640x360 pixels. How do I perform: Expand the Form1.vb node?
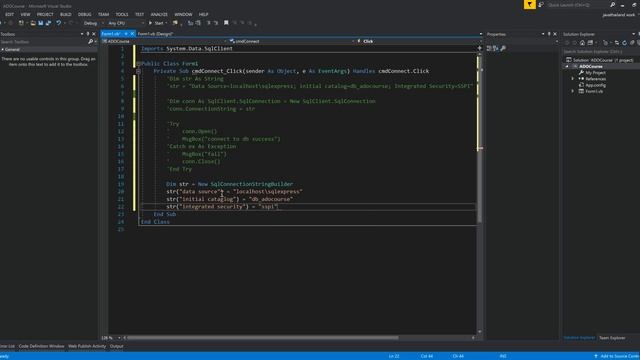pos(573,91)
